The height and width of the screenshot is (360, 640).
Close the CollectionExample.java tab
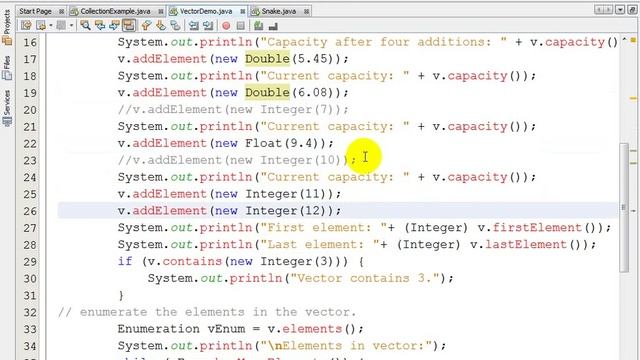click(161, 11)
